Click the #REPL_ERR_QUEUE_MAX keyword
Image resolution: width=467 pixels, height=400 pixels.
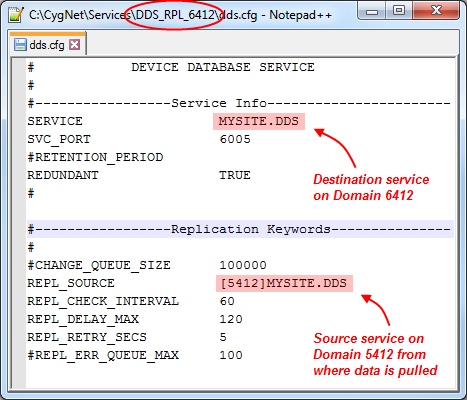tap(103, 355)
